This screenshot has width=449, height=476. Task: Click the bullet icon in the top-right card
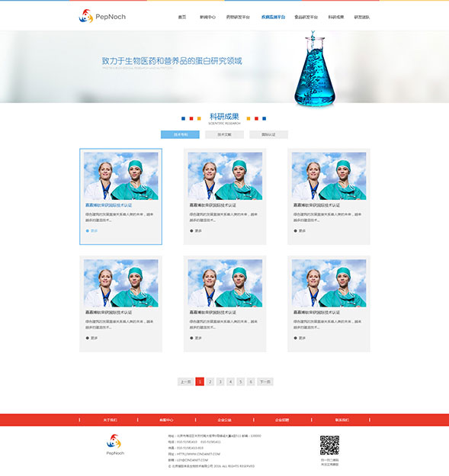click(x=295, y=230)
